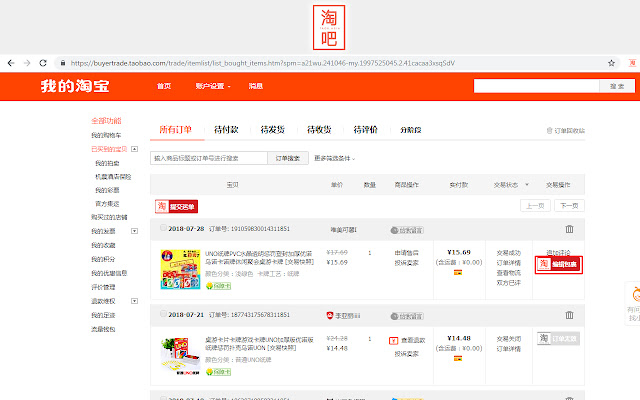Open the floating help widget on the right edge
This screenshot has width=640, height=400.
pos(633,303)
